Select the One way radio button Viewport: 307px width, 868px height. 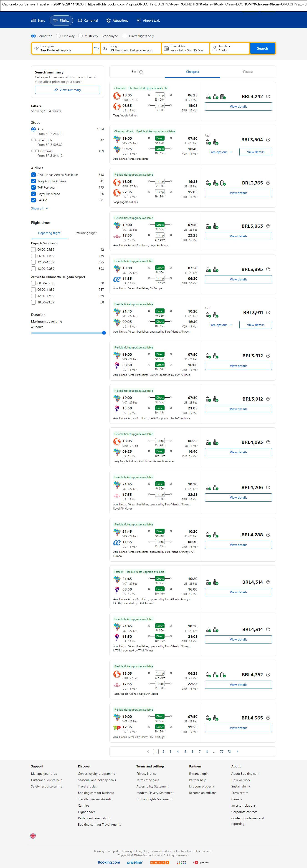[58, 36]
